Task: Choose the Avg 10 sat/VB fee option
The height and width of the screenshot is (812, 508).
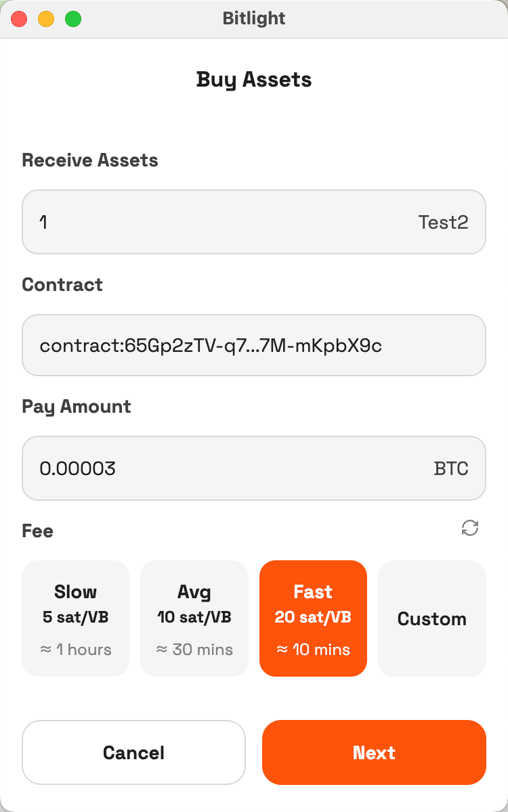Action: tap(194, 618)
